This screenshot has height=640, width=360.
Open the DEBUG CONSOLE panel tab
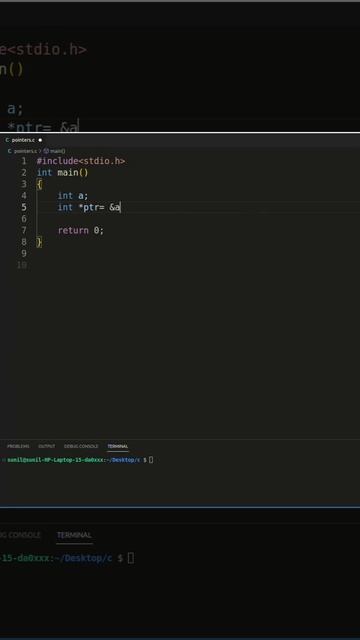pos(81,446)
